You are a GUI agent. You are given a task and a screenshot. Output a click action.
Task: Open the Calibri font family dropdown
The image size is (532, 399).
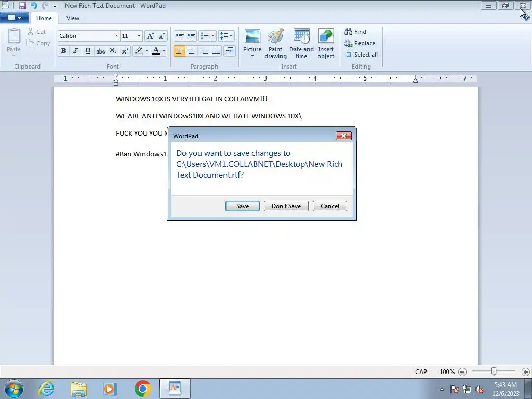click(116, 36)
